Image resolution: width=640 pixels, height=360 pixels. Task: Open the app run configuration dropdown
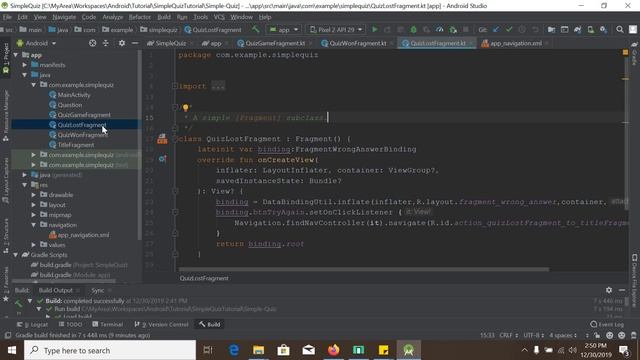pyautogui.click(x=284, y=29)
